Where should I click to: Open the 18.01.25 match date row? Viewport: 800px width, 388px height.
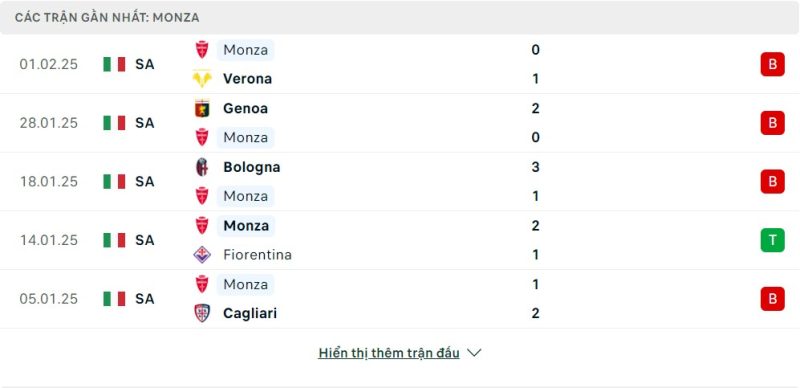click(x=400, y=182)
